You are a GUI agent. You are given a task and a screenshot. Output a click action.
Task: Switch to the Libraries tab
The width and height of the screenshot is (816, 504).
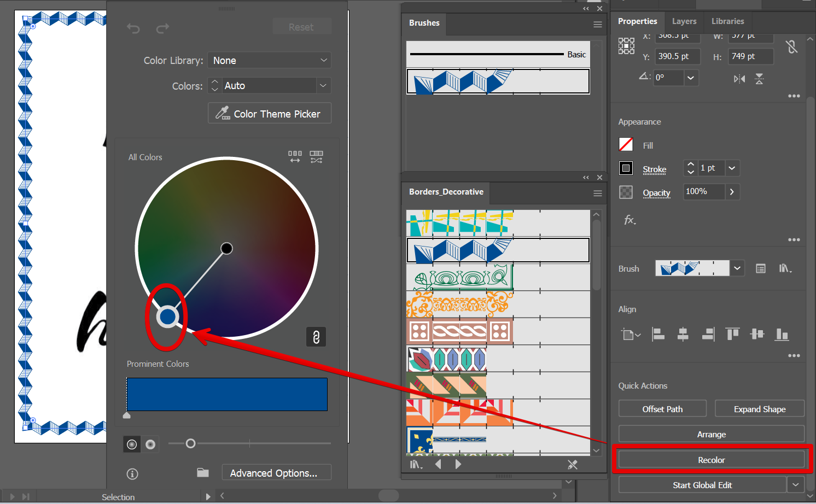coord(727,21)
